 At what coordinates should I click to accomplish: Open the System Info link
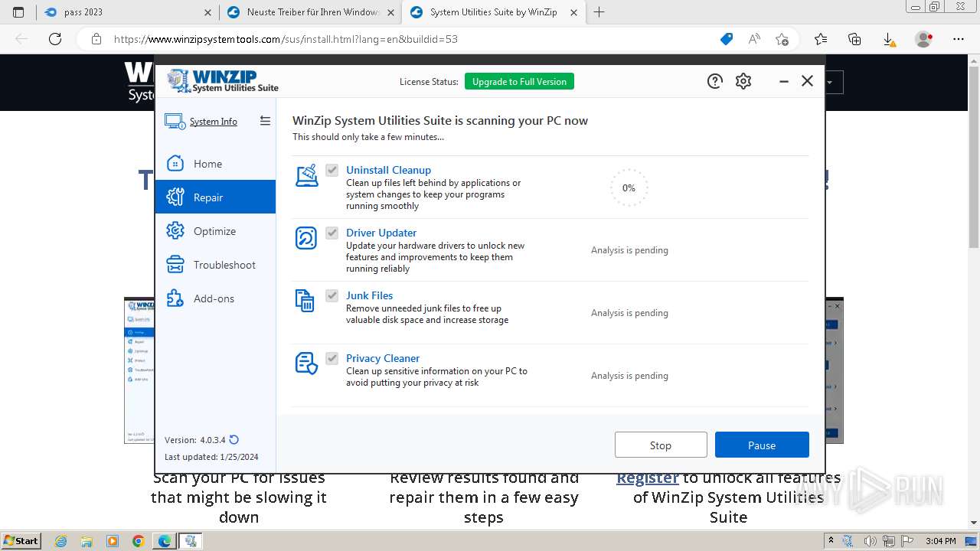pos(214,122)
